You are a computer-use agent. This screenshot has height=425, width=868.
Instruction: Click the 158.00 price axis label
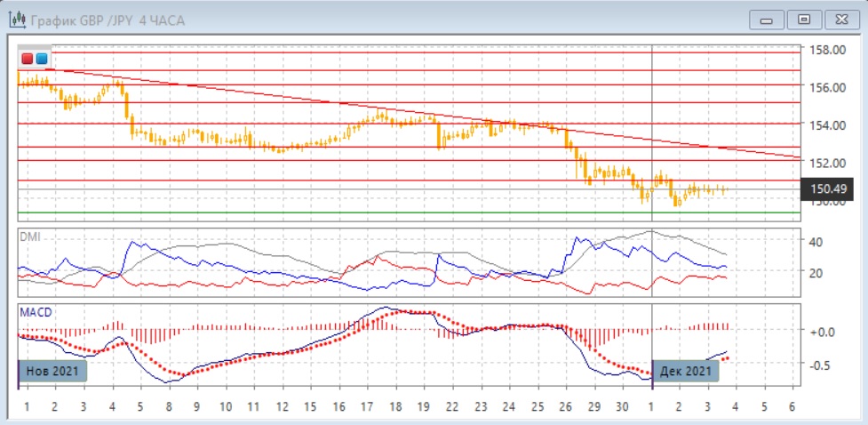pyautogui.click(x=825, y=50)
